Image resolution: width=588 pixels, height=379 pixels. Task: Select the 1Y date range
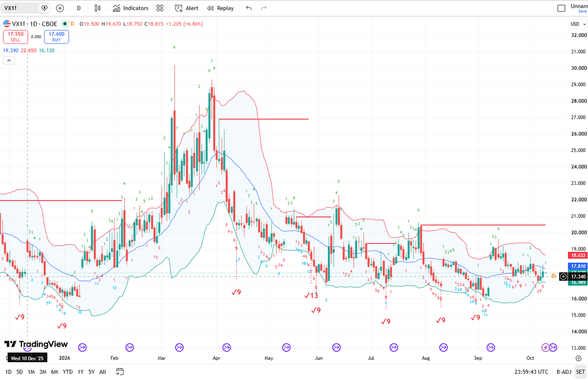80,372
